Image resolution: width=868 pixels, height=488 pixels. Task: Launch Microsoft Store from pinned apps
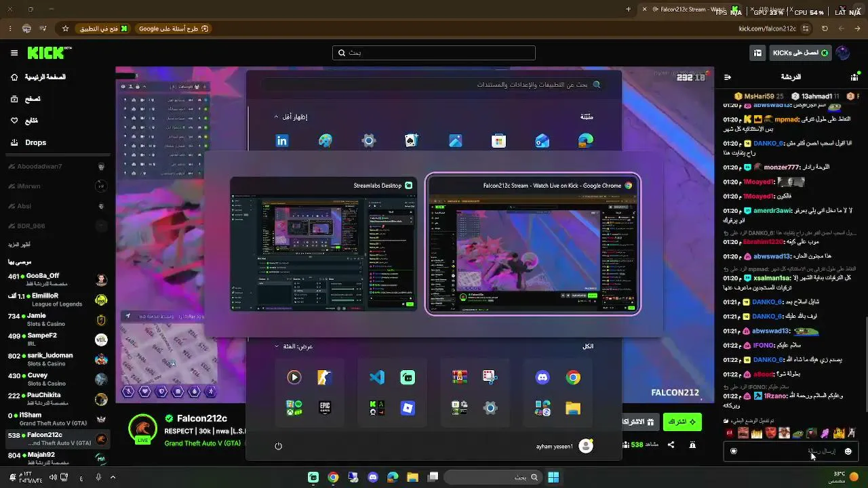tap(499, 140)
